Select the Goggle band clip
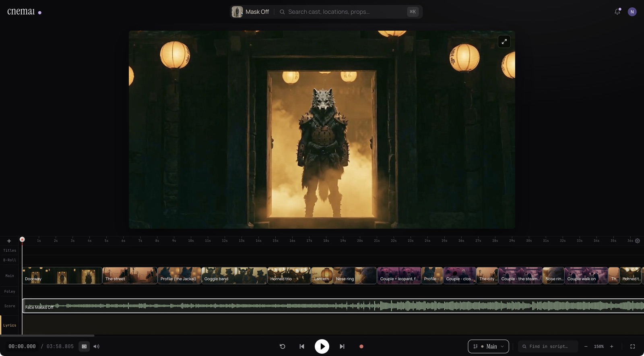644x356 pixels. point(234,276)
